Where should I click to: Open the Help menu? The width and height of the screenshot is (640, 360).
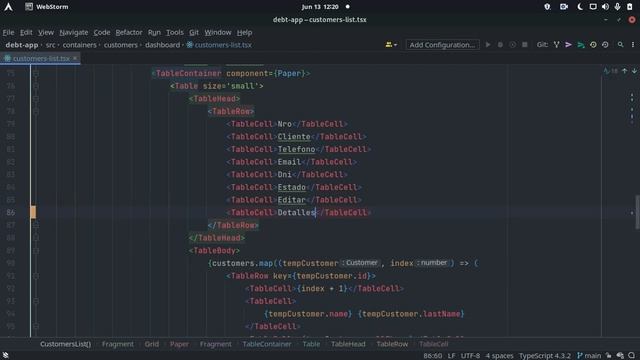coord(244,32)
